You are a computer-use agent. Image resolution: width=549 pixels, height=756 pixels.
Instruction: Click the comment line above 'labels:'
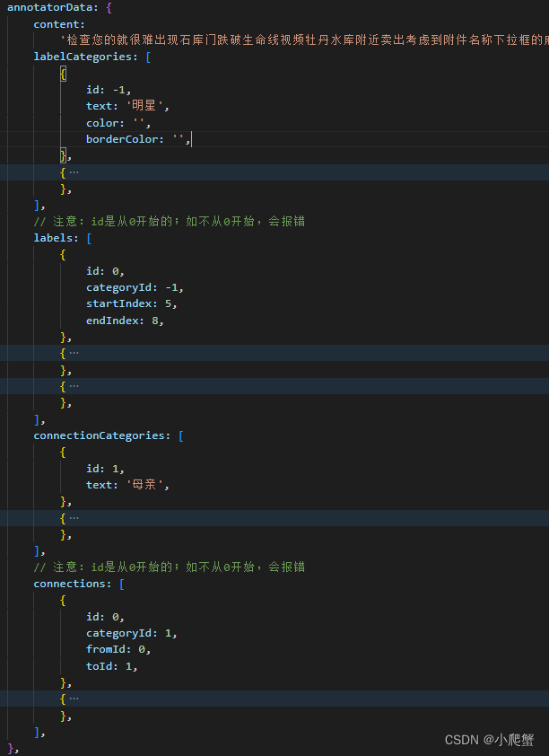pyautogui.click(x=169, y=221)
